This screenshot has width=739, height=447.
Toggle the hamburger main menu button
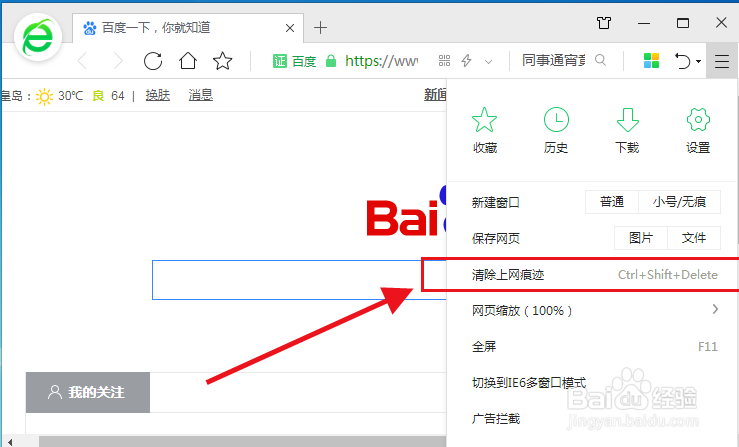[722, 61]
